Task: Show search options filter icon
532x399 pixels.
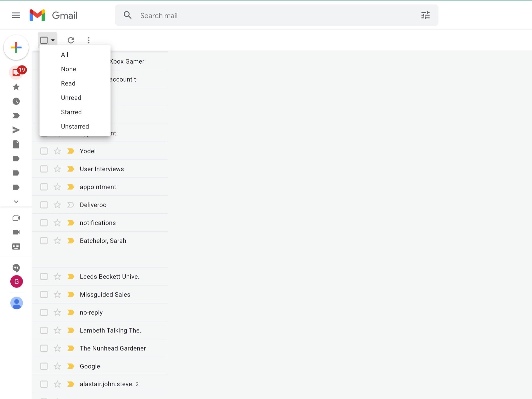Action: [x=425, y=15]
